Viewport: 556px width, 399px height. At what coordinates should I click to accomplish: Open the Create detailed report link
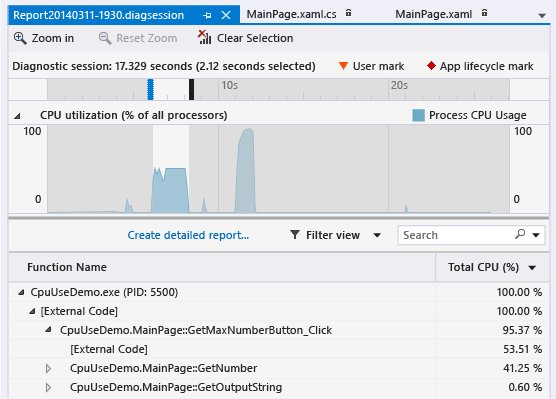tap(188, 235)
